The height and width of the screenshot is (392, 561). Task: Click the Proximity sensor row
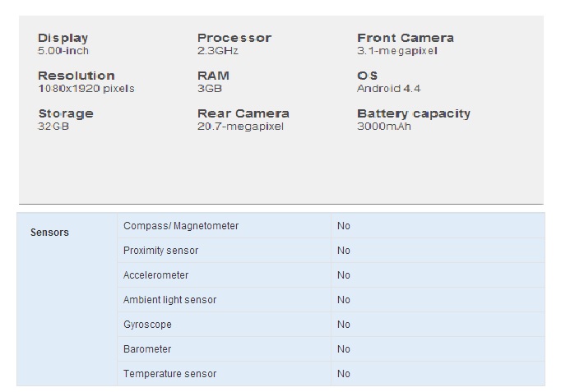(x=331, y=251)
